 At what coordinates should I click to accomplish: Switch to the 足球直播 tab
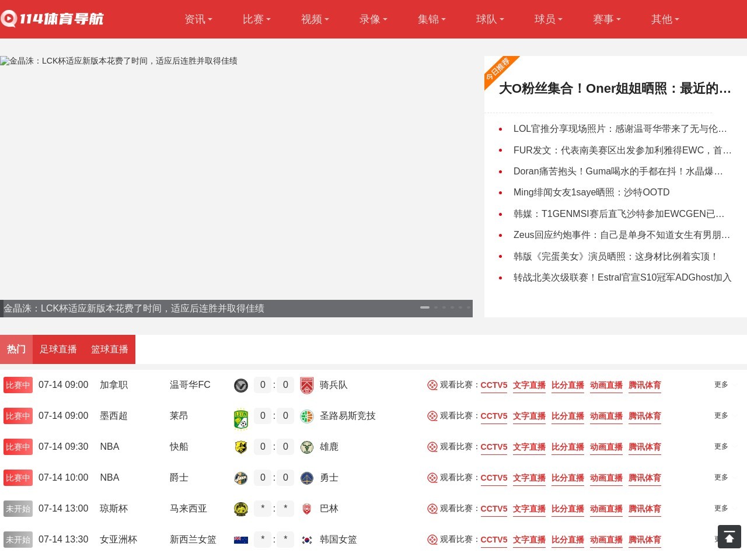[x=58, y=349]
